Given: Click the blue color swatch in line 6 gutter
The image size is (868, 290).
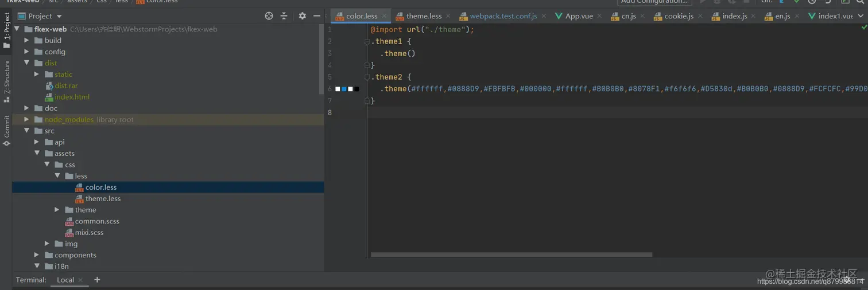Looking at the screenshot, I should point(344,89).
